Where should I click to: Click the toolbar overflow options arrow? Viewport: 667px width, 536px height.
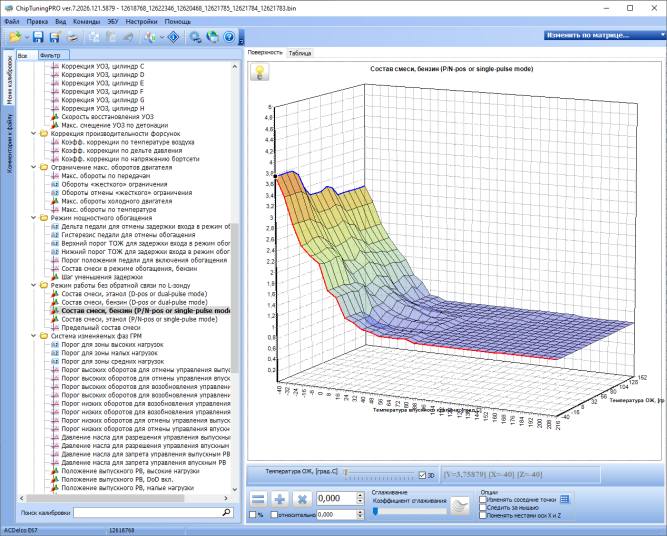point(241,41)
